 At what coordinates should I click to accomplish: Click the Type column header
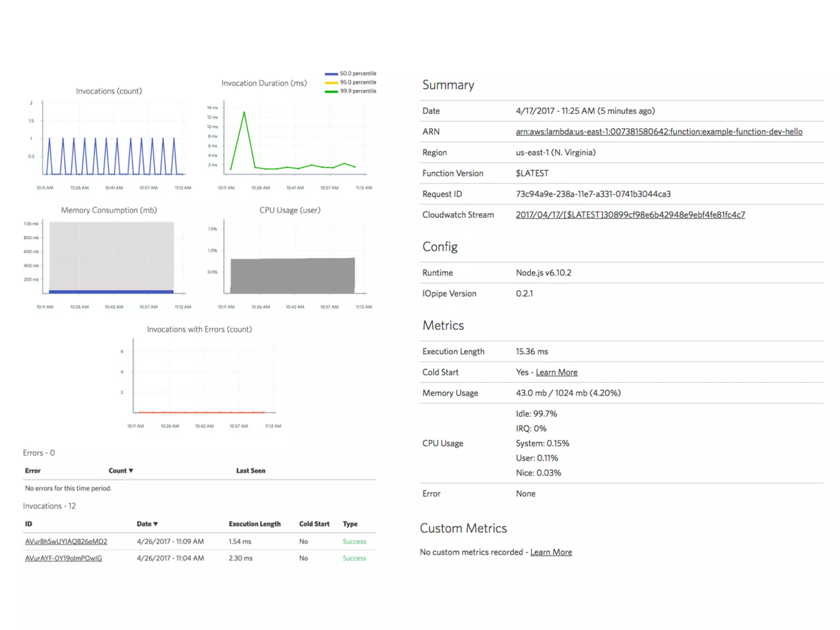click(x=350, y=524)
